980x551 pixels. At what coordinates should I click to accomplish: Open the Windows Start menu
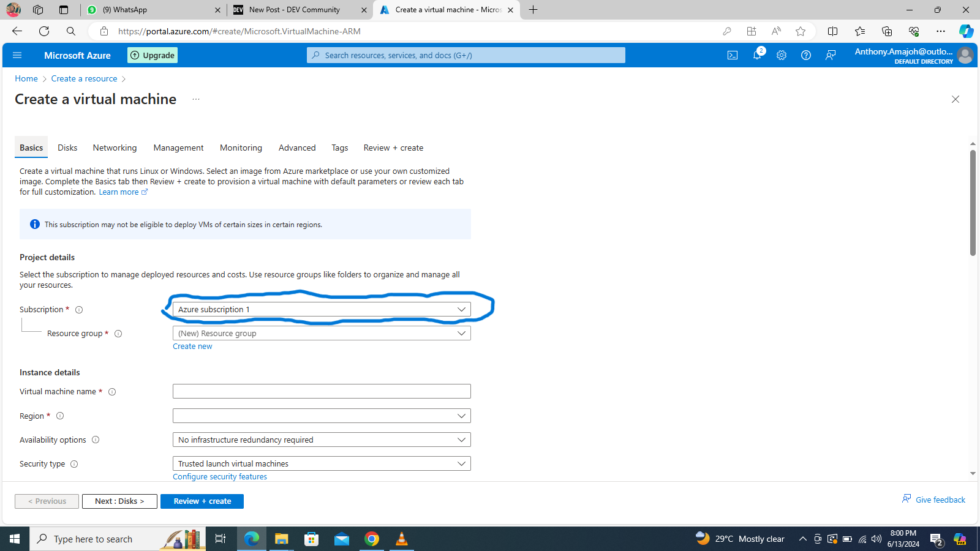click(15, 539)
